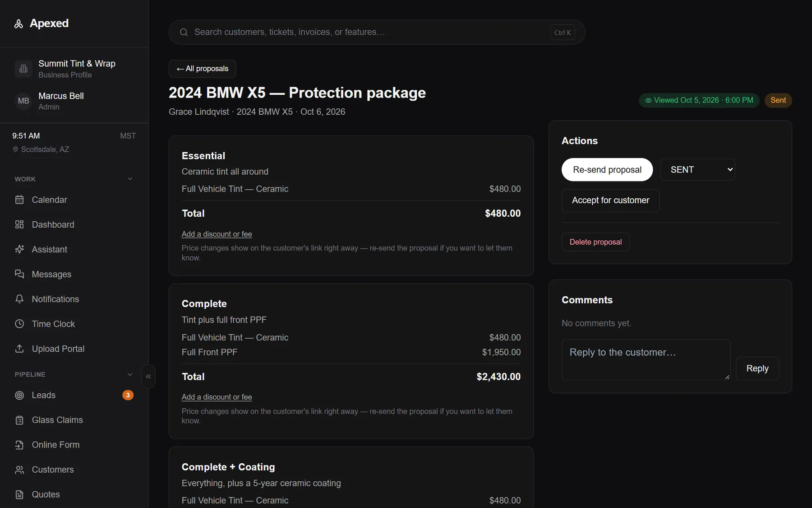Open Leads target icon
812x508 pixels.
(x=19, y=395)
